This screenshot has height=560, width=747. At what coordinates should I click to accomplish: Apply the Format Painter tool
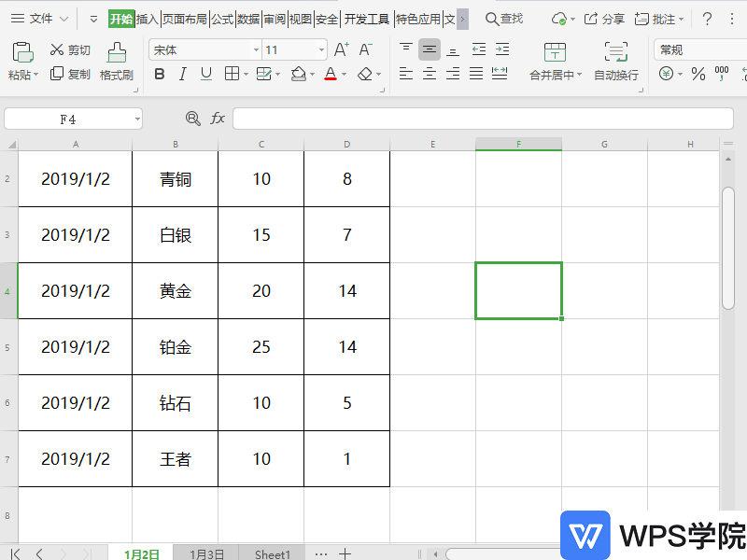(x=116, y=58)
